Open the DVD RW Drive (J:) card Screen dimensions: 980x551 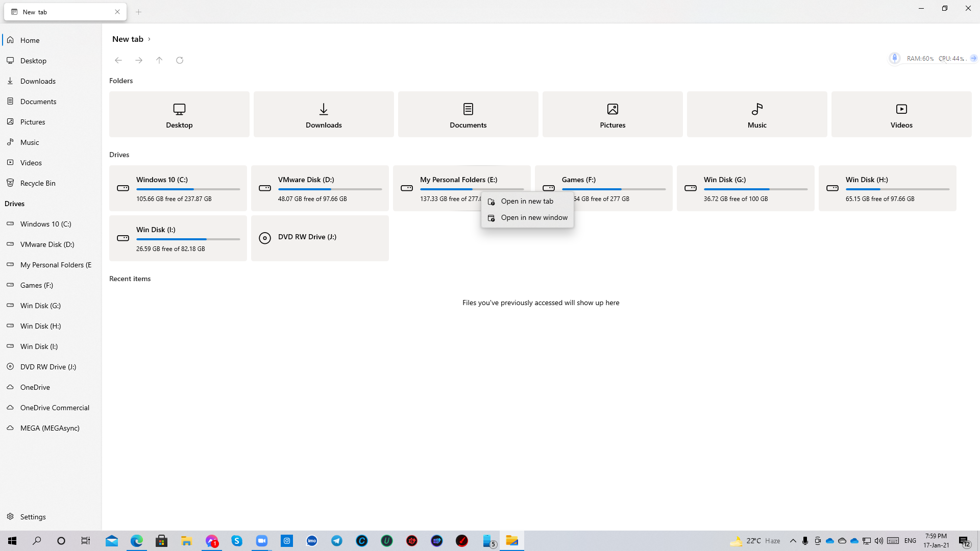(320, 238)
